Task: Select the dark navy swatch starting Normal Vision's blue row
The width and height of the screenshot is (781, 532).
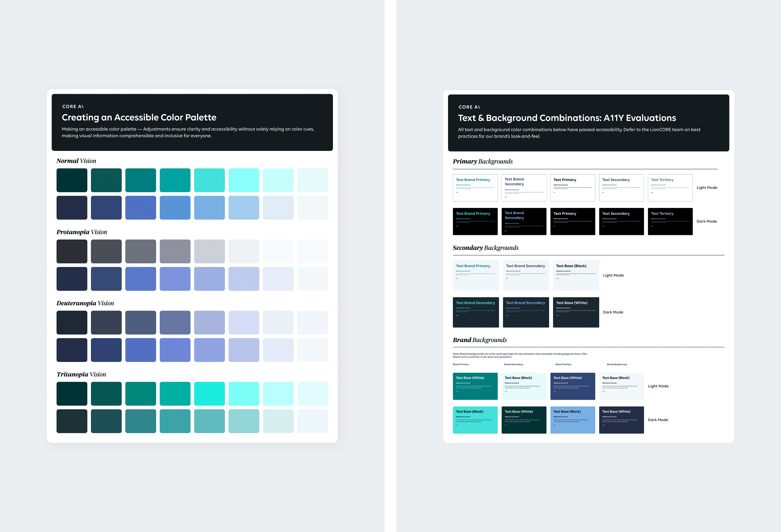Action: 72,208
